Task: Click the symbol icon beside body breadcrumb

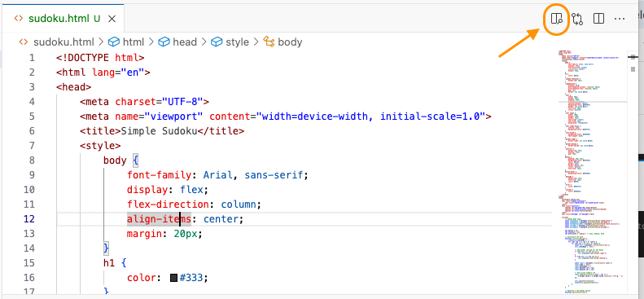Action: (269, 42)
